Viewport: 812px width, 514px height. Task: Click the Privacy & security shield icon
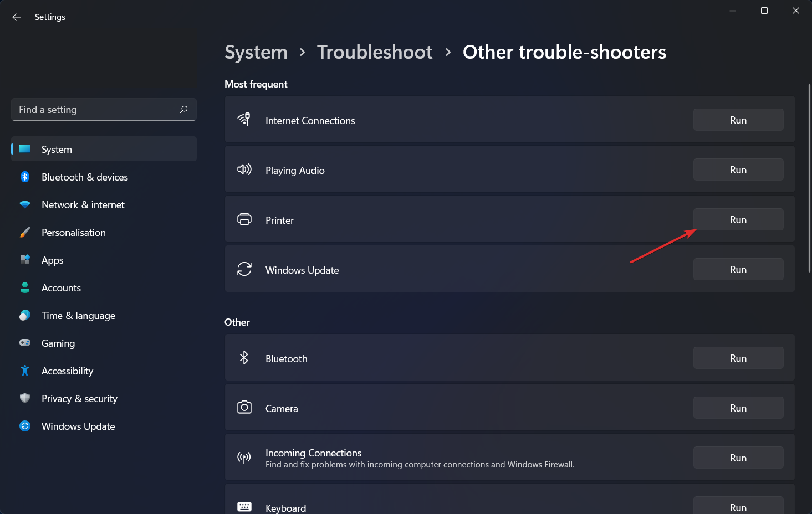tap(25, 398)
